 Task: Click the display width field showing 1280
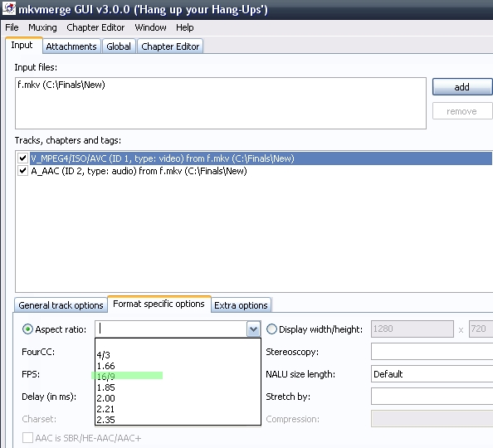[412, 329]
